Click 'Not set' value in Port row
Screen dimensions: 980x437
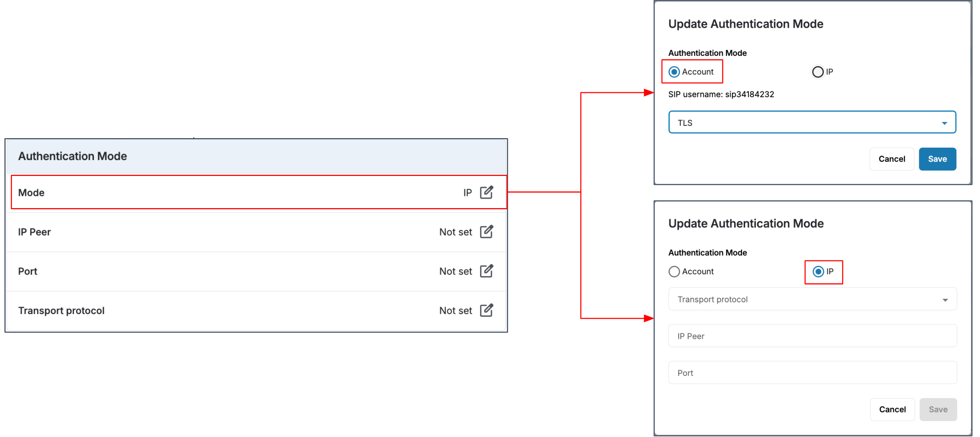pyautogui.click(x=456, y=271)
